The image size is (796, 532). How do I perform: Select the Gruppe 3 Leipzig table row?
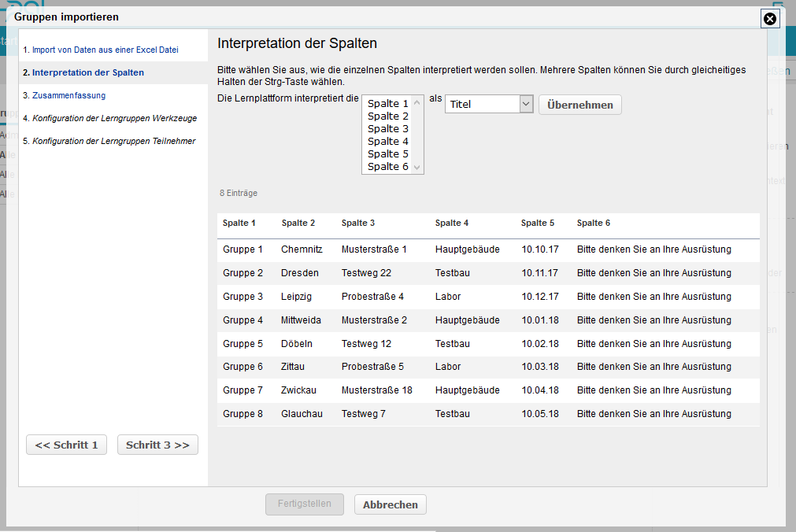(488, 297)
